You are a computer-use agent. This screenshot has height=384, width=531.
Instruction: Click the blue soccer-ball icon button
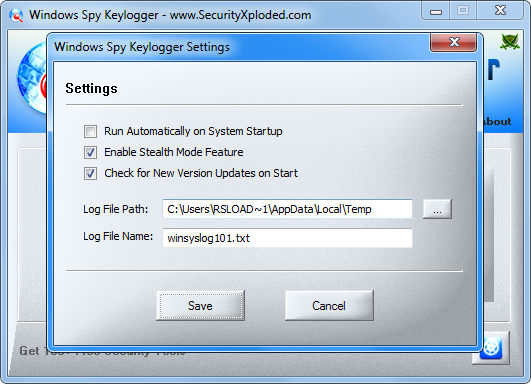(x=492, y=348)
